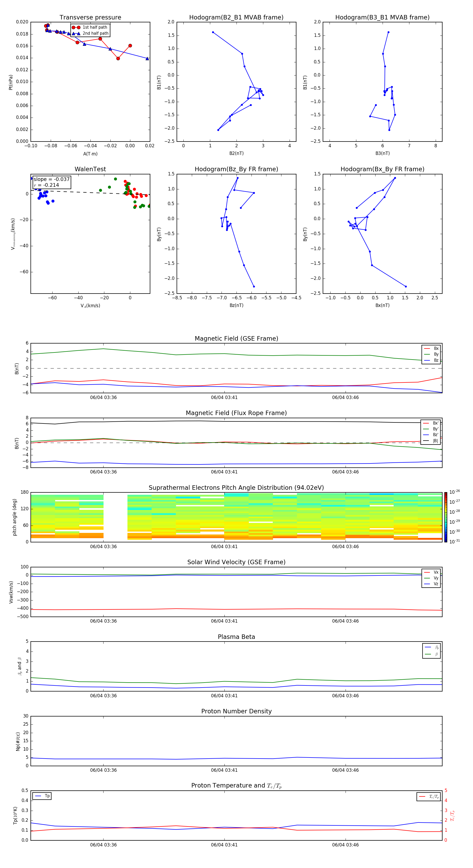
Task: Click the Vy legend entry in velocity plot
Action: point(431,578)
